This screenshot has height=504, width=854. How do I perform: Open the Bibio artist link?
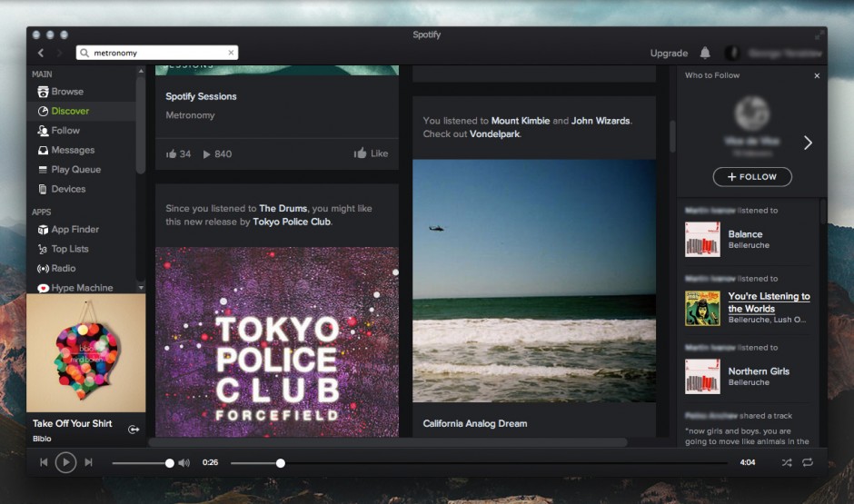point(42,439)
